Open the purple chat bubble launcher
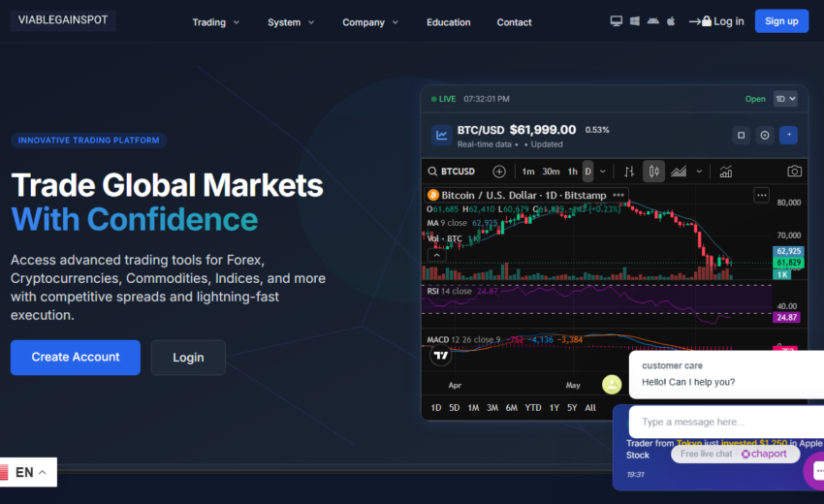 point(816,471)
